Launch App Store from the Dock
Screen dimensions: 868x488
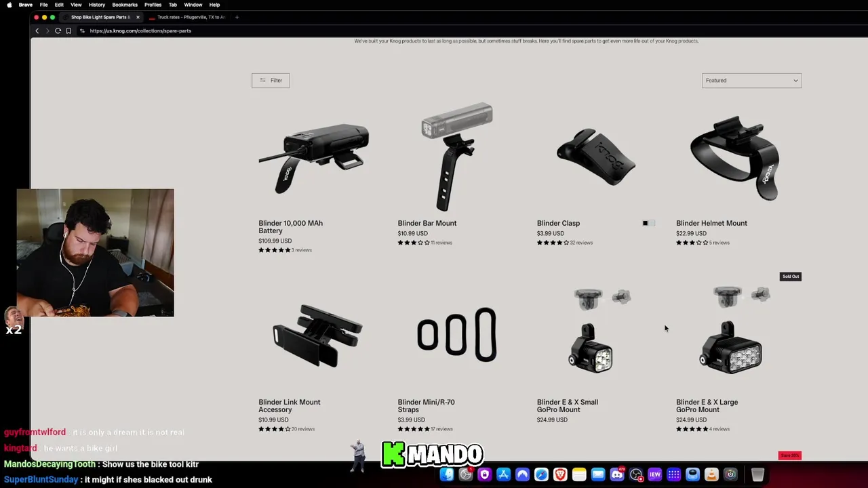503,474
